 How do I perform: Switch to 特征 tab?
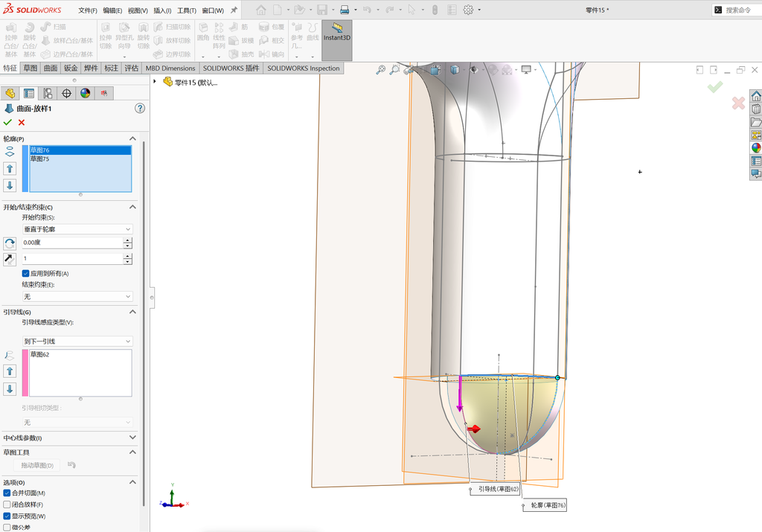[x=10, y=68]
